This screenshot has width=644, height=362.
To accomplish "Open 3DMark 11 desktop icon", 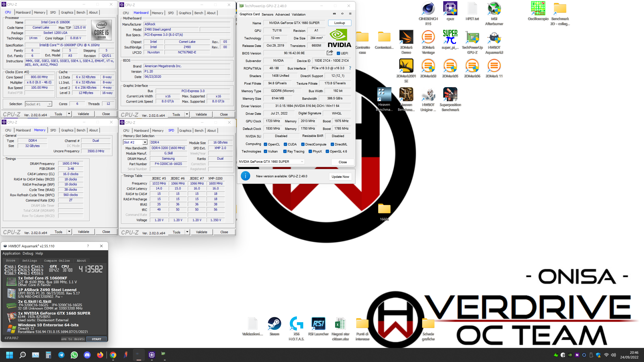I will pos(494,68).
